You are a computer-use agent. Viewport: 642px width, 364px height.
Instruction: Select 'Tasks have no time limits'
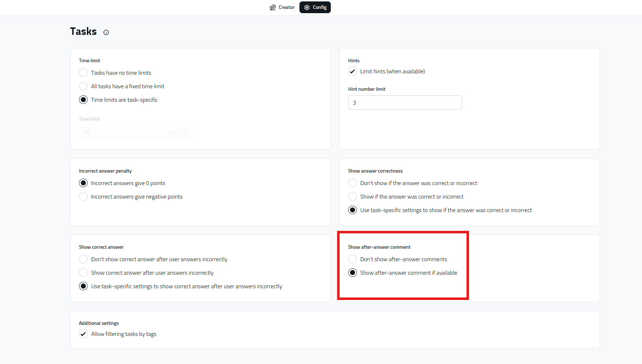pos(83,73)
